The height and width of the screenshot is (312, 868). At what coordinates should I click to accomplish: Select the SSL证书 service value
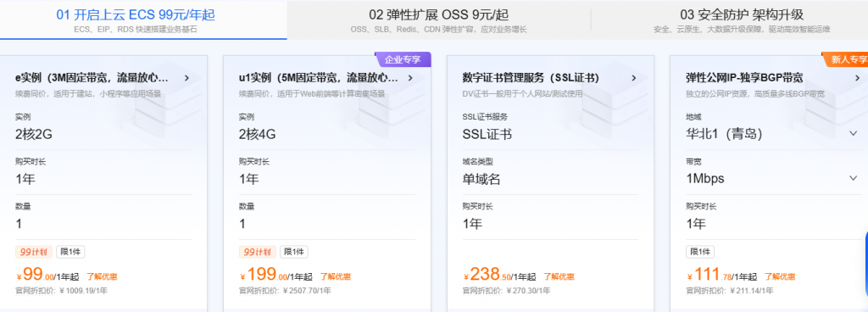click(487, 134)
